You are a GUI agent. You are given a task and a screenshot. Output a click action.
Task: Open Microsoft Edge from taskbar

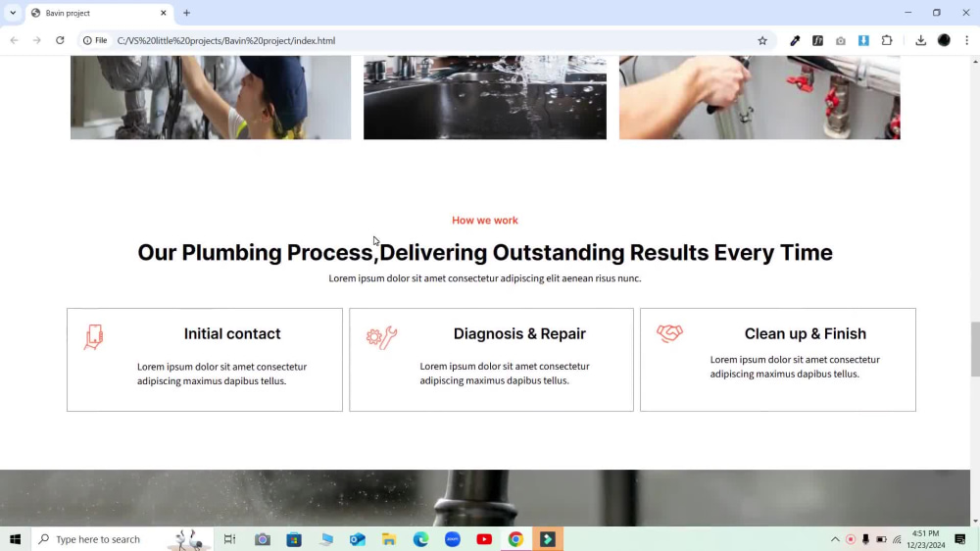coord(420,539)
